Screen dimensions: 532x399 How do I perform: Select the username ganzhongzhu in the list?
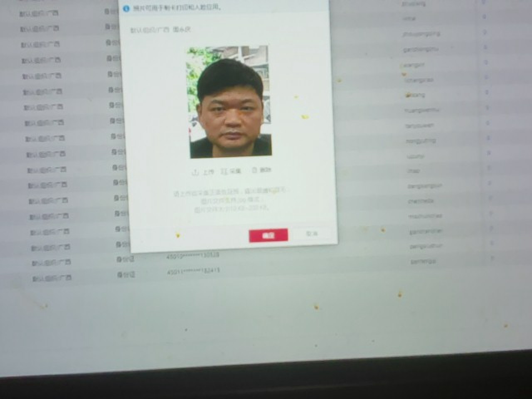pyautogui.click(x=421, y=49)
